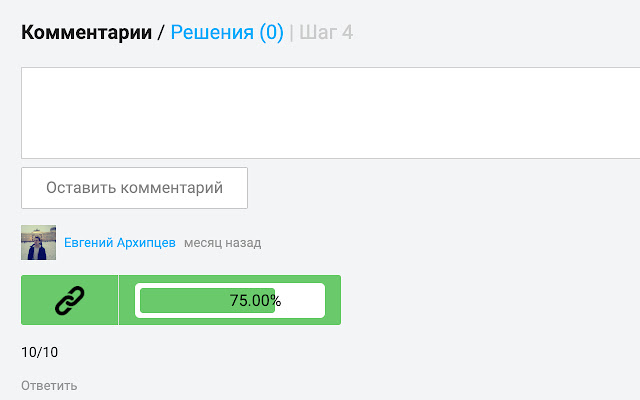Screen dimensions: 640x400
Task: Click the месяц назад timestamp
Action: click(222, 243)
